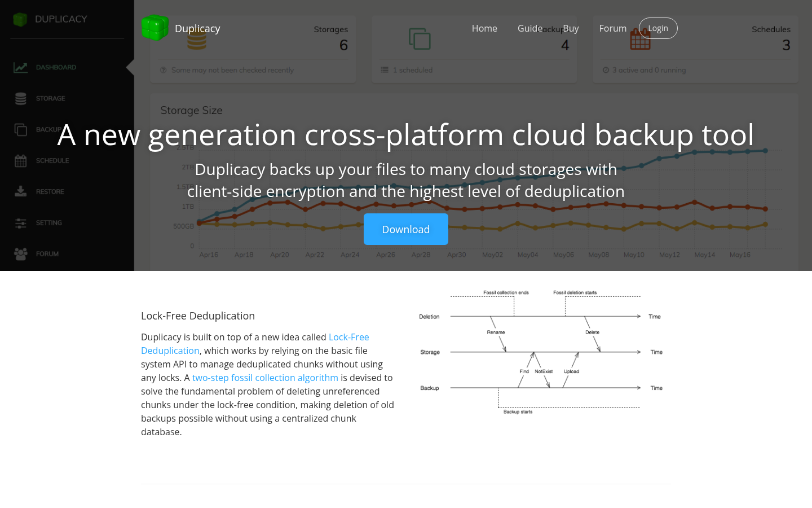This screenshot has height=508, width=812.
Task: Click the Storage database icon in sidebar
Action: click(x=21, y=98)
